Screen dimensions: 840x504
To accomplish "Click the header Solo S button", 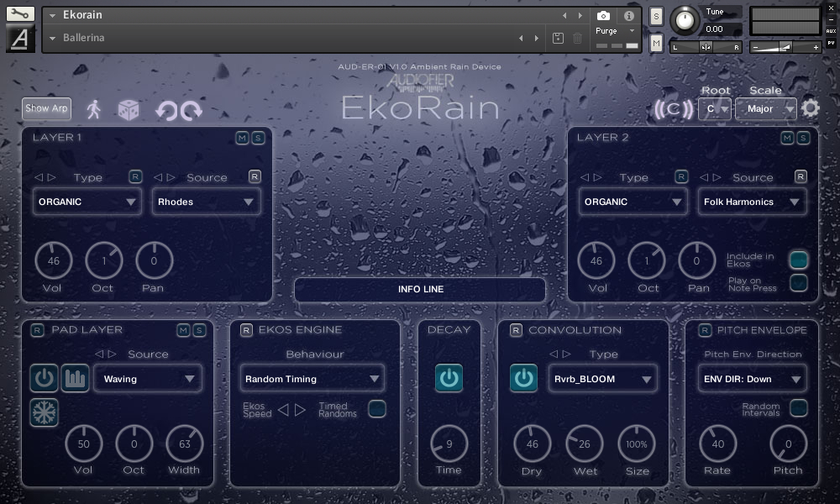I will click(656, 17).
